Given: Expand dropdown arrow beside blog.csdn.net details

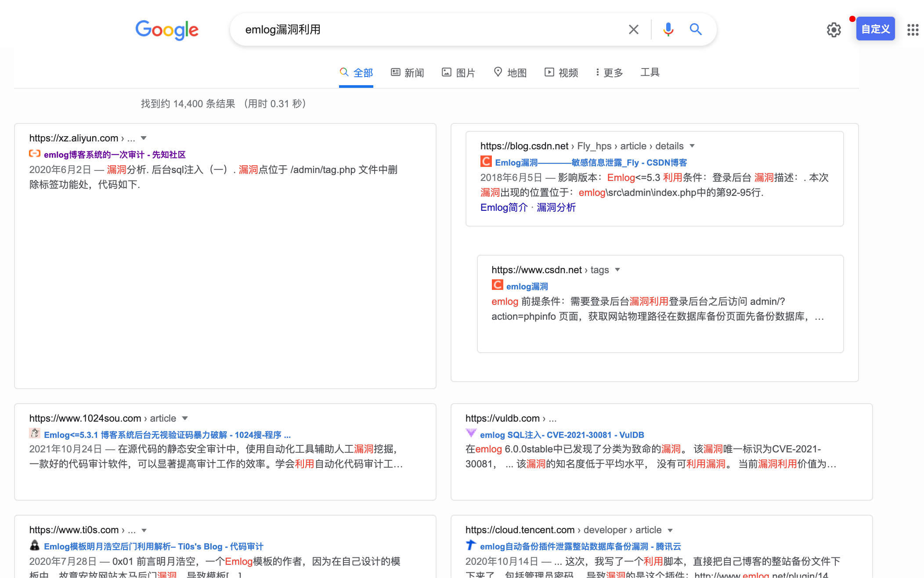Looking at the screenshot, I should click(693, 146).
